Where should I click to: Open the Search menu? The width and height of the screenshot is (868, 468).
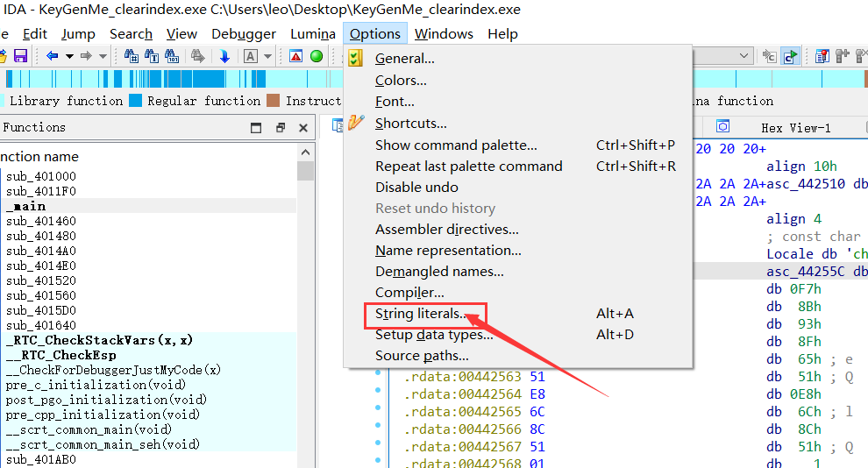coord(131,34)
